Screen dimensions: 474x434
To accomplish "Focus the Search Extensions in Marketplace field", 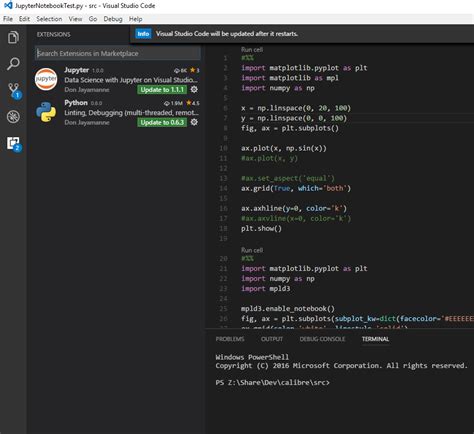I will coord(118,53).
